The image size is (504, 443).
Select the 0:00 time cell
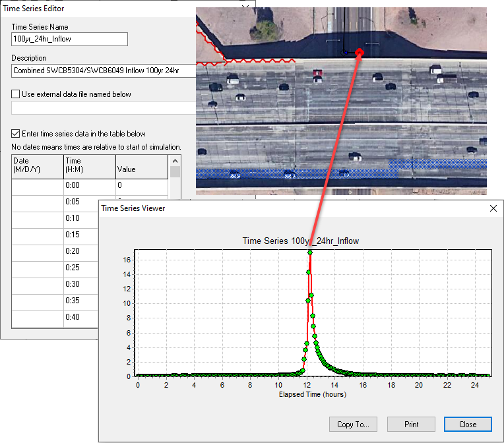[x=89, y=186]
